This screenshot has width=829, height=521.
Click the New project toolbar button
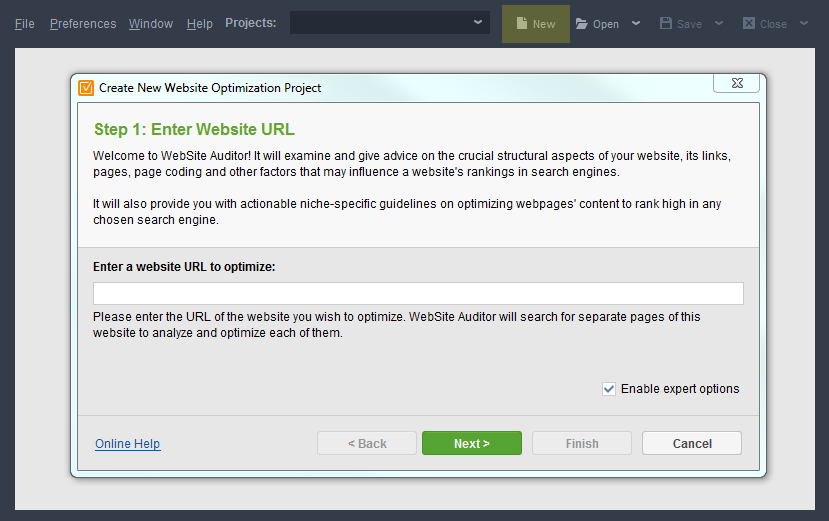point(536,24)
